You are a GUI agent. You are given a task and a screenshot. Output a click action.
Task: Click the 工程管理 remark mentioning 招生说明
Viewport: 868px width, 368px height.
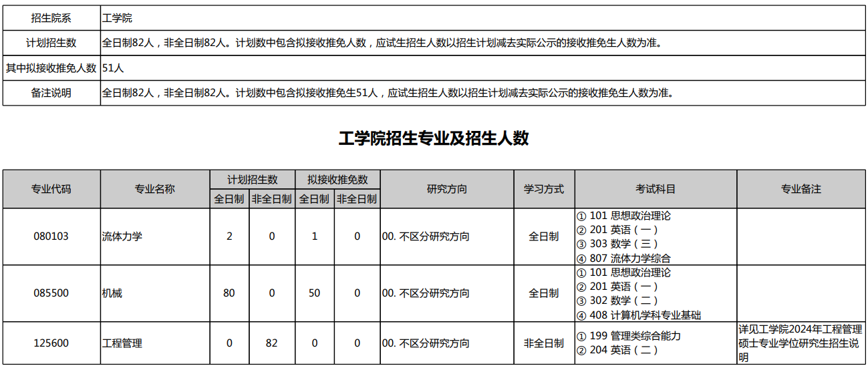(x=801, y=343)
